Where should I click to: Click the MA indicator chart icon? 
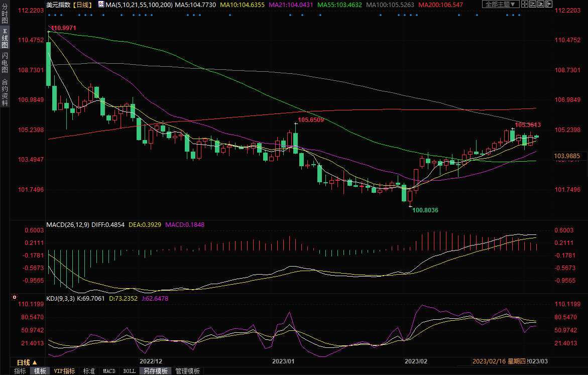pyautogui.click(x=101, y=5)
